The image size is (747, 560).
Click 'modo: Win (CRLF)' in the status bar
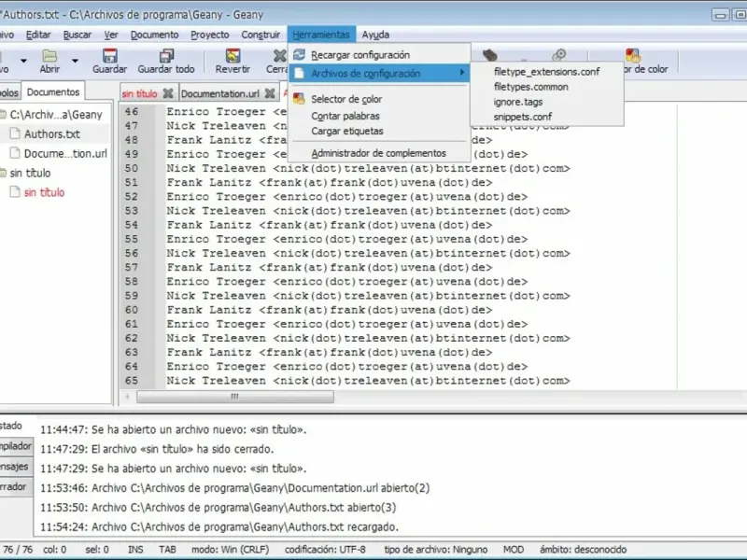[x=230, y=549]
